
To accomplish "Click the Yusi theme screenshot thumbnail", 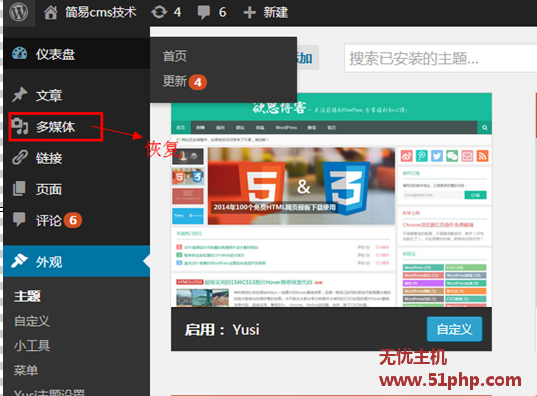I will [x=331, y=200].
